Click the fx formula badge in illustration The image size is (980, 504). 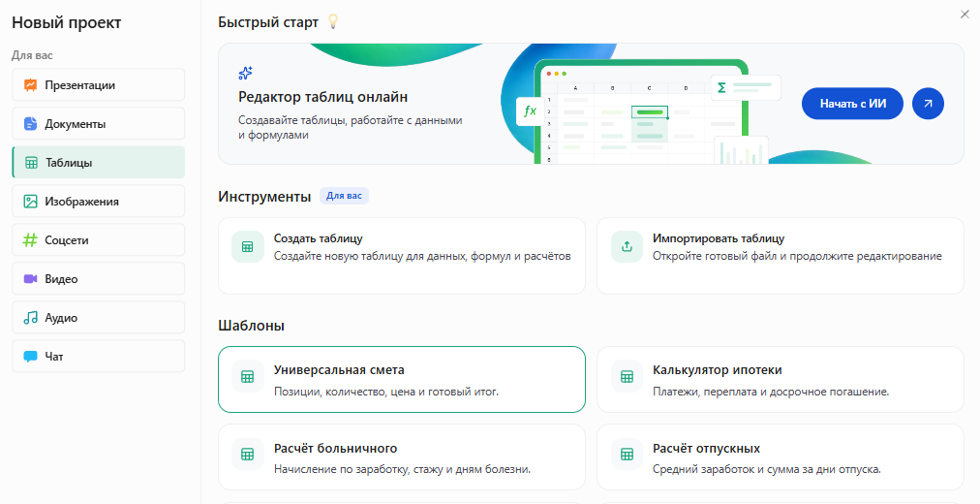click(x=530, y=111)
